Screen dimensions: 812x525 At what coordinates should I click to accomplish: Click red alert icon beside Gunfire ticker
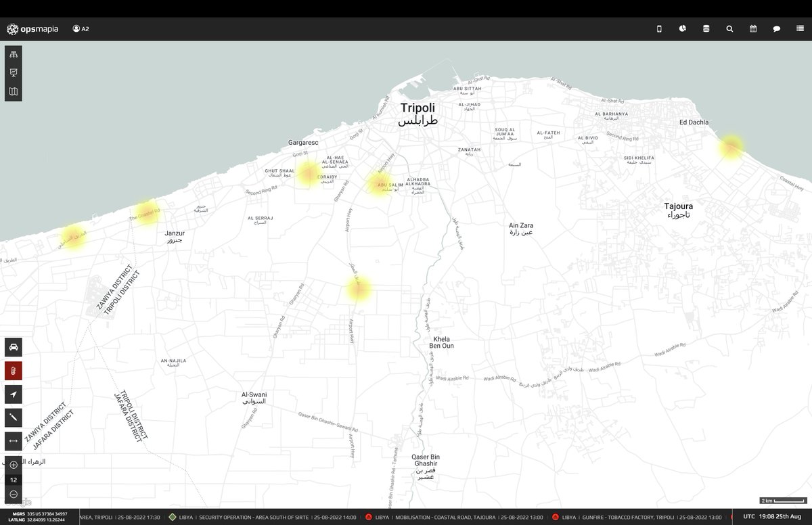point(556,517)
